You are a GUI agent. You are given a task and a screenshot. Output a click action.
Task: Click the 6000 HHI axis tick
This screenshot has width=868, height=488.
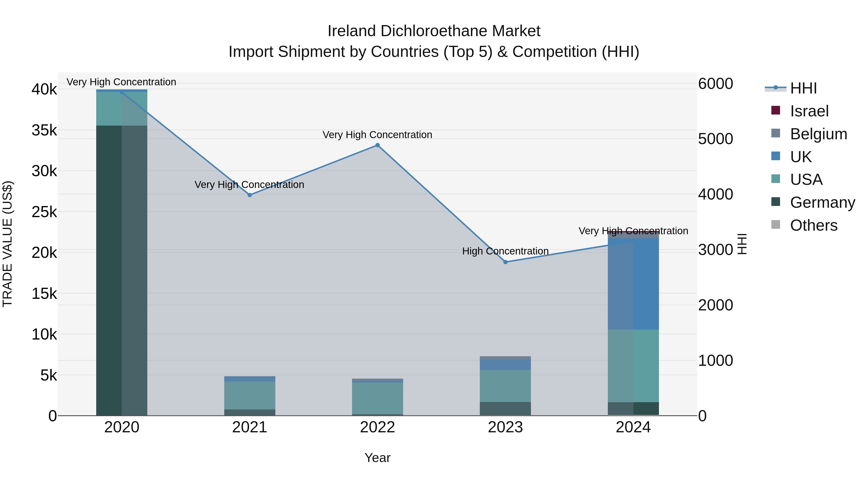pos(716,84)
